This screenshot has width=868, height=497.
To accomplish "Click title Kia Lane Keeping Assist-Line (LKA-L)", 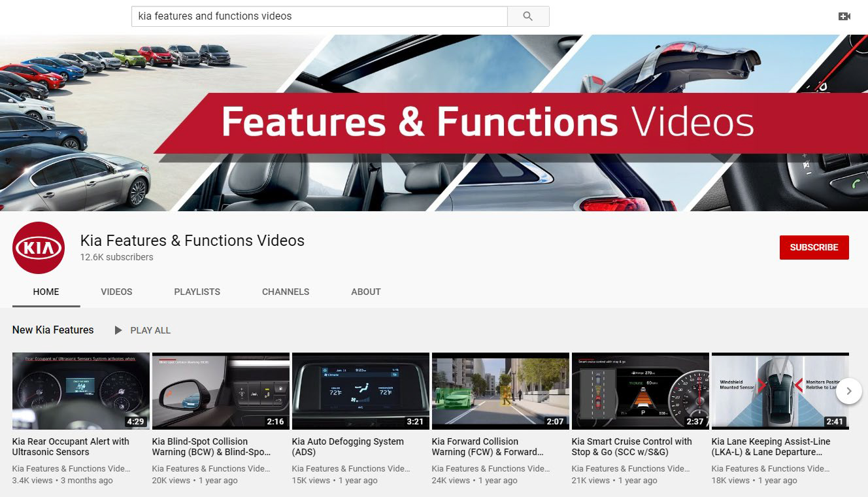I will tap(771, 447).
